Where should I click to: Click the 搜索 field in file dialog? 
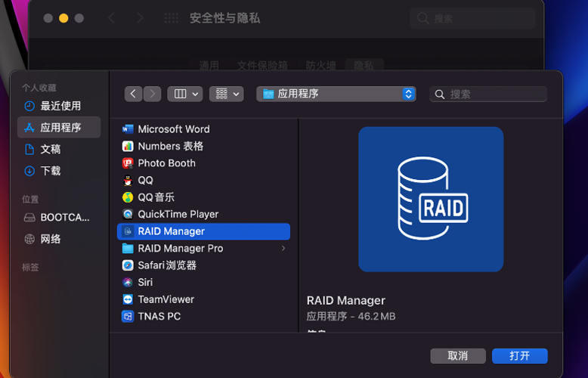488,94
